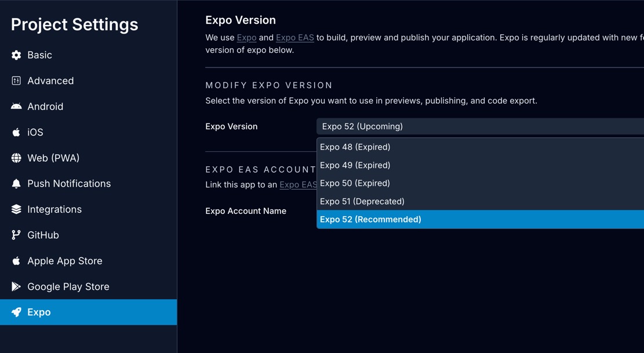Click the MODIFY EXPO VERSION label
Screen dimensions: 644x353
[x=269, y=85]
